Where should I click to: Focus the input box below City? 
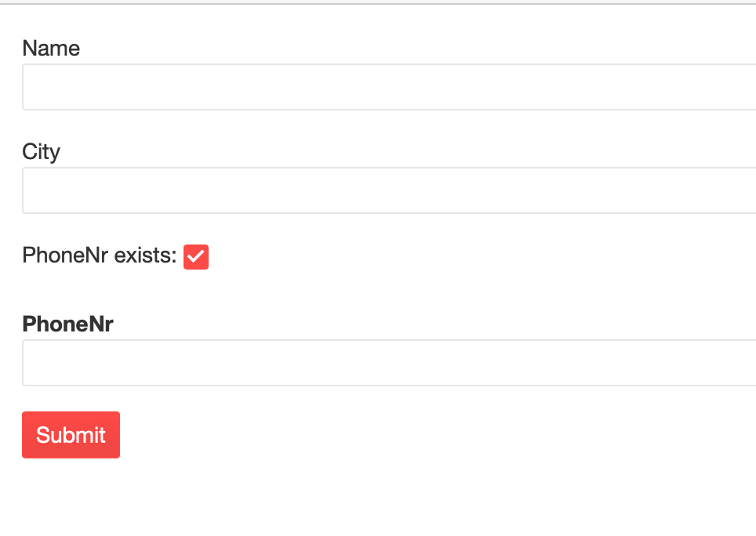pos(389,190)
